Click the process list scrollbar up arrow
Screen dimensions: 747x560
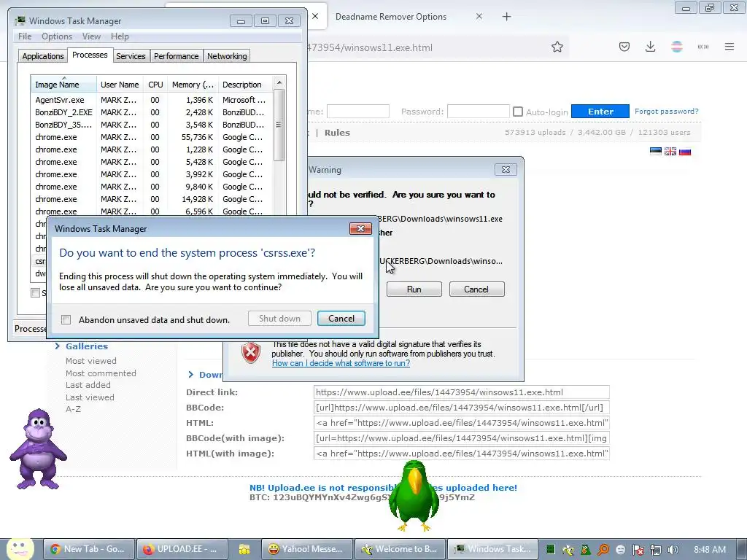point(279,82)
